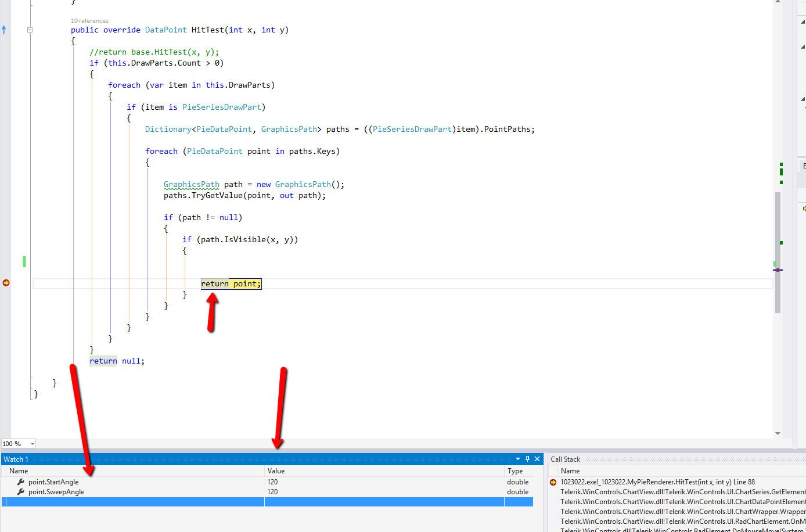Click the breakpoint marker on the return point line
Viewport: 806px width, 532px height.
[6, 283]
